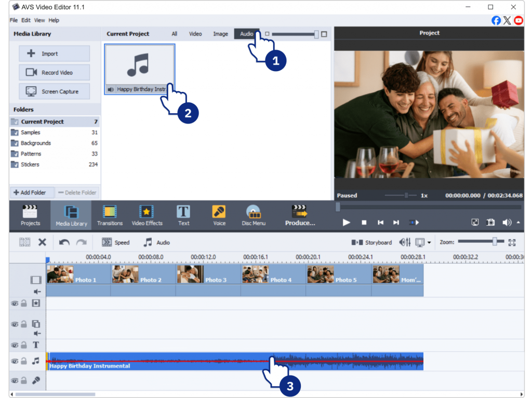
Task: Toggle full screen preview icon
Action: pos(475,223)
